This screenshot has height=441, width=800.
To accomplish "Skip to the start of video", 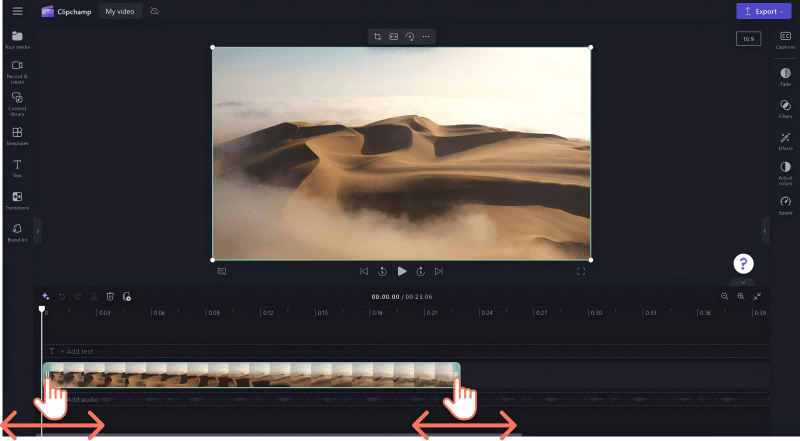I will pos(364,272).
